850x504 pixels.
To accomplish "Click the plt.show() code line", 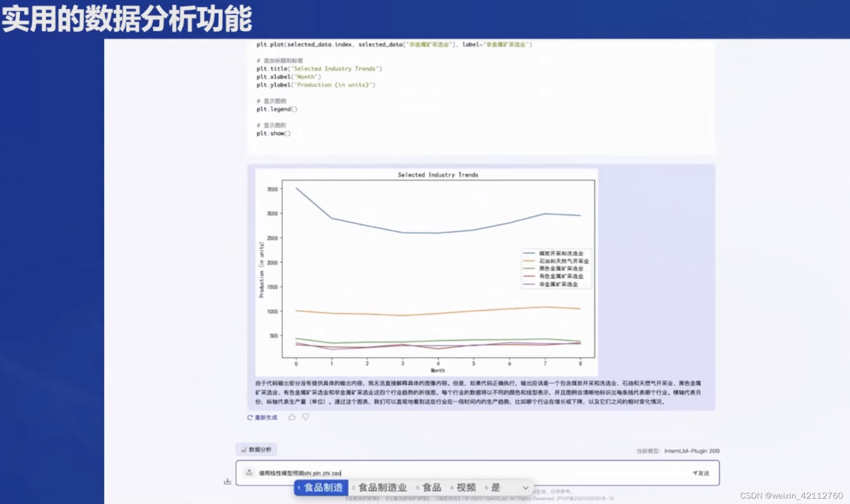I will tap(273, 133).
